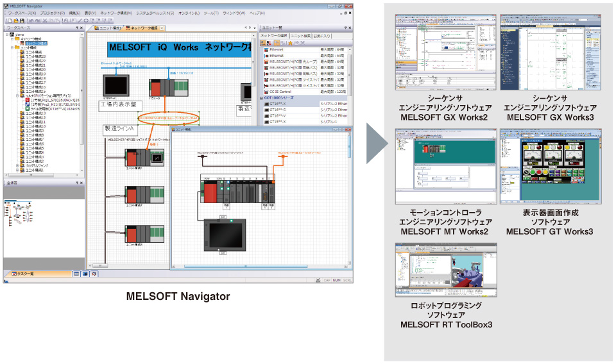Screen dimensions: 616x364
Task: Click the delete X icon in ユニット一覧 toolbar
Action: click(x=302, y=43)
